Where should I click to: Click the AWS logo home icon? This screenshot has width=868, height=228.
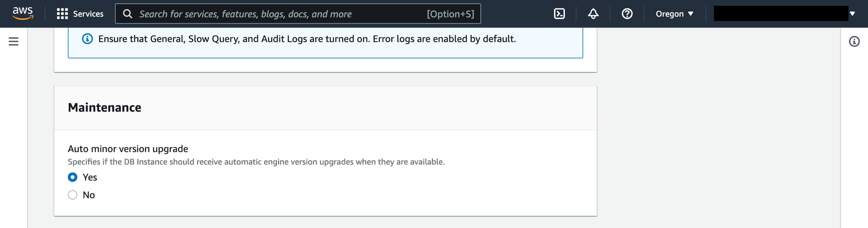(x=23, y=13)
